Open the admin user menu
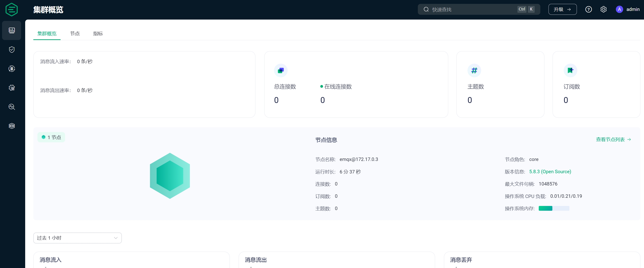644x268 pixels. [632, 10]
